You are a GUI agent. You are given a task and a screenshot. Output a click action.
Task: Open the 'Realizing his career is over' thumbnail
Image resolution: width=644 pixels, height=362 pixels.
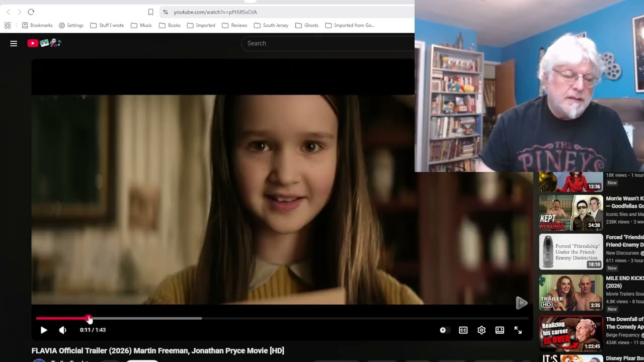[x=571, y=333]
